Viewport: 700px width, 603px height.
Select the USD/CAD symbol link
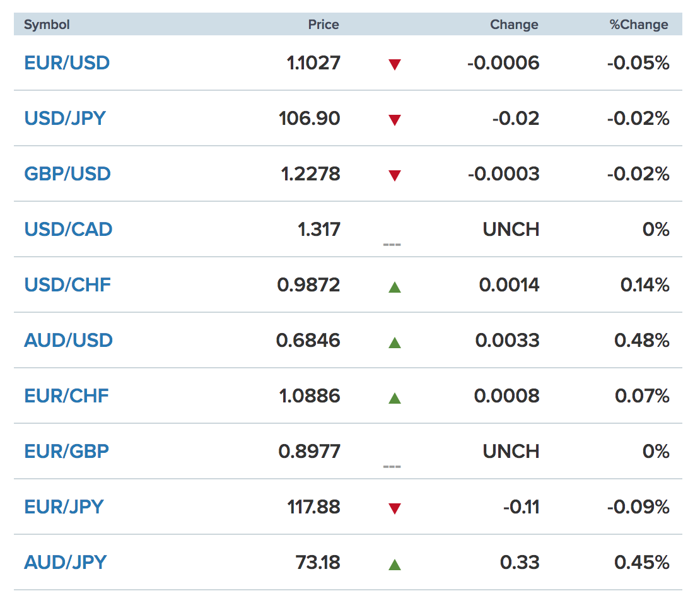click(68, 230)
